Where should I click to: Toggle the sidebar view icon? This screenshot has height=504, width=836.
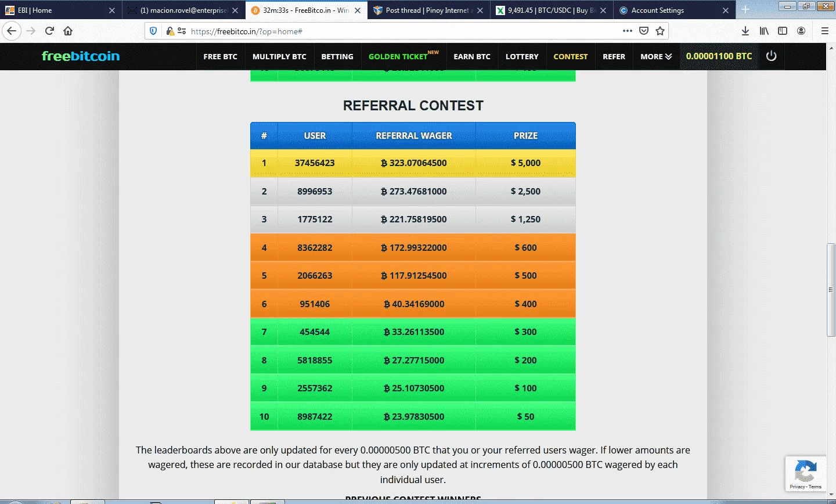[783, 31]
